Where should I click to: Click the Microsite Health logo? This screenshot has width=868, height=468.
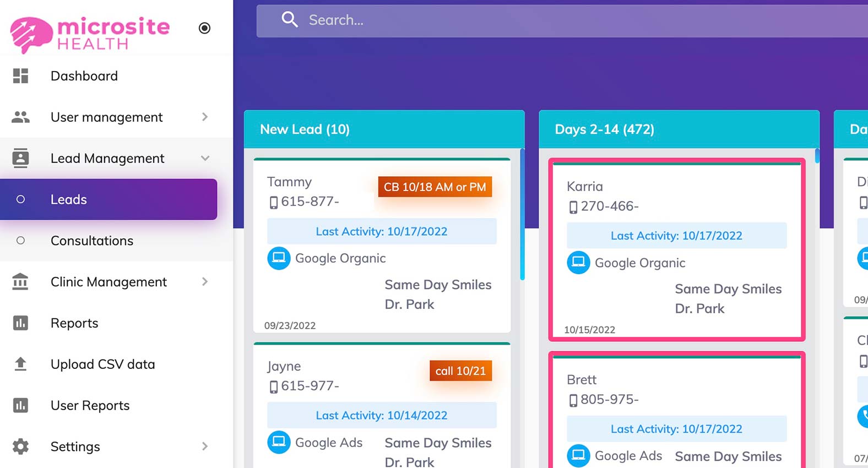pyautogui.click(x=90, y=34)
